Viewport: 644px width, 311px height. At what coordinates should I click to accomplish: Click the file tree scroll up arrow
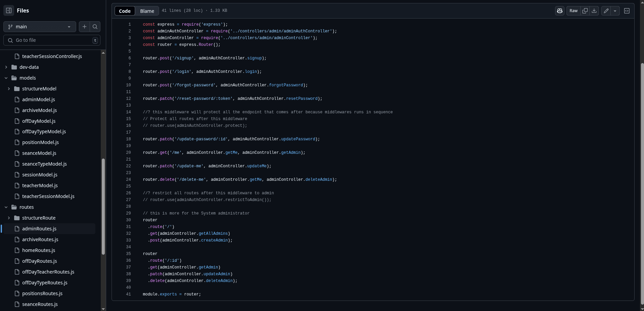(x=103, y=53)
